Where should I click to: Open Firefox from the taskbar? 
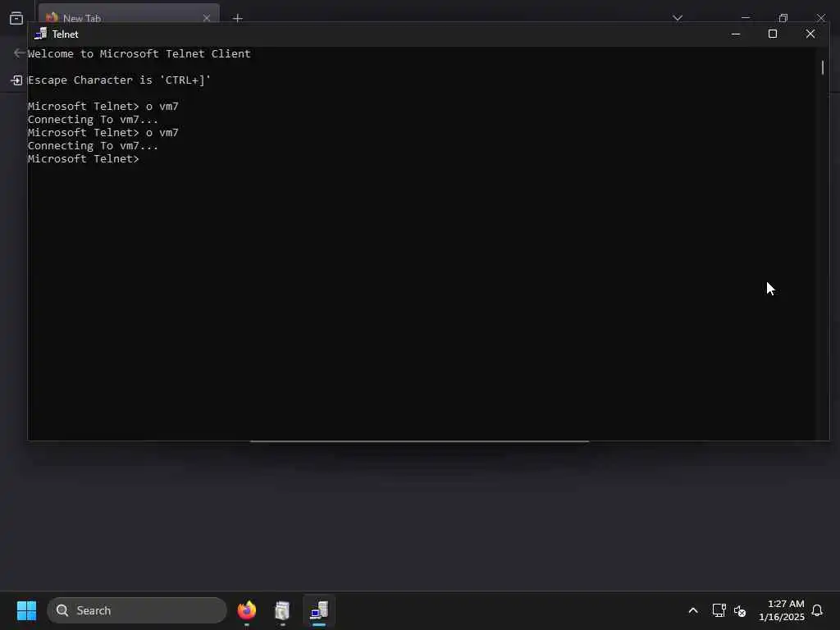coord(247,610)
